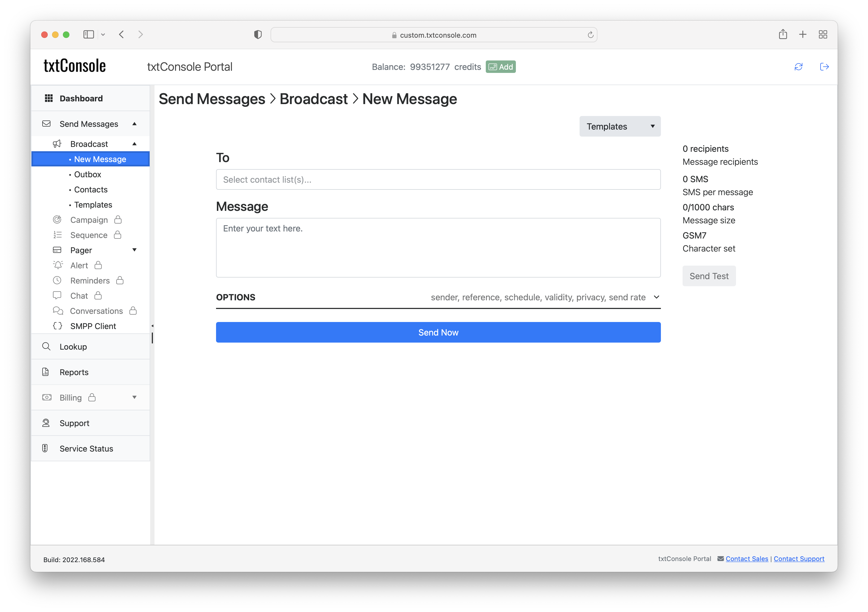
Task: Click the SMPP Client braces icon
Action: coord(57,326)
